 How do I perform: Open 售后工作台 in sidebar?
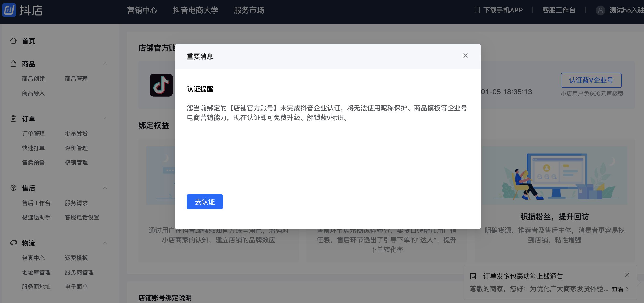pyautogui.click(x=36, y=203)
